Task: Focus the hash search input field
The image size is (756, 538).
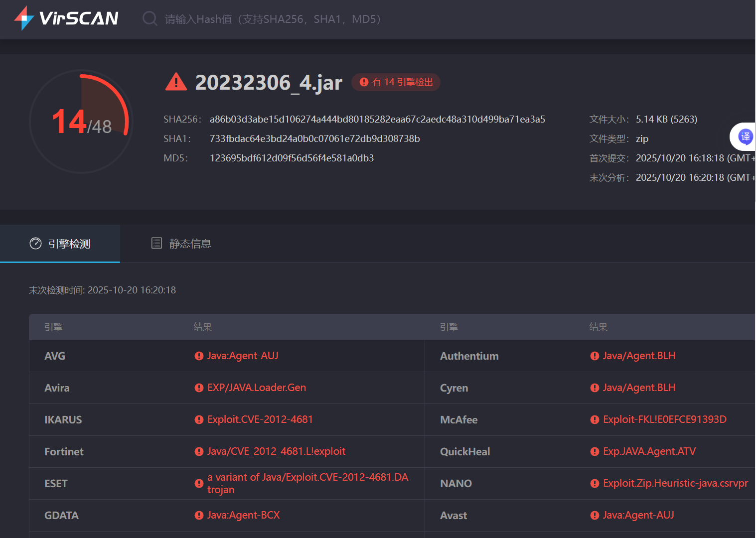Action: 273,19
